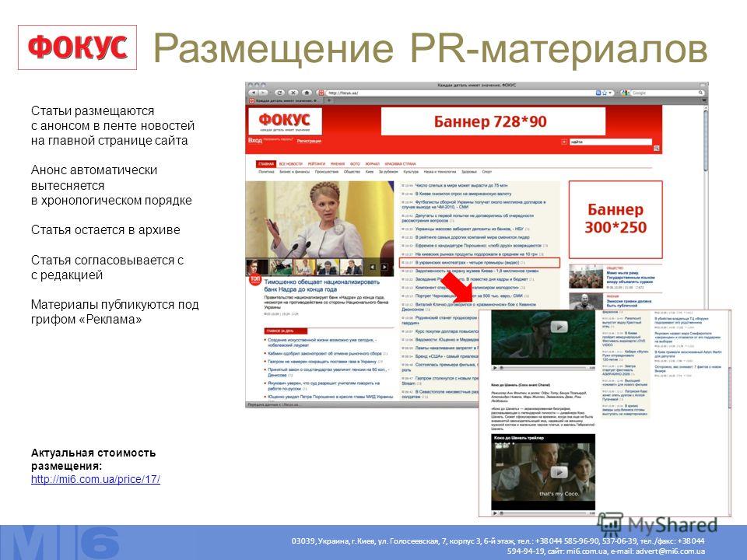
Task: Select the first thumbnail in photo carousel
Action: point(256,267)
